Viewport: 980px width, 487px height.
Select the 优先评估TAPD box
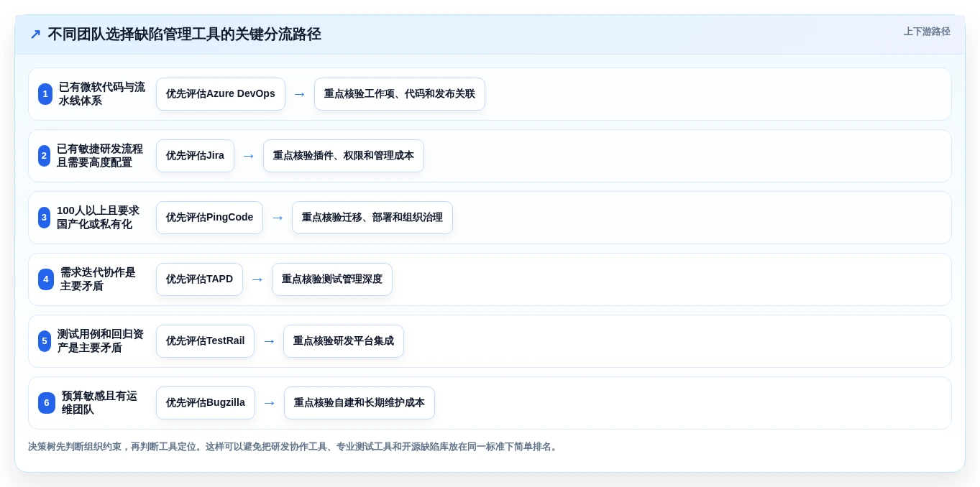coord(199,279)
